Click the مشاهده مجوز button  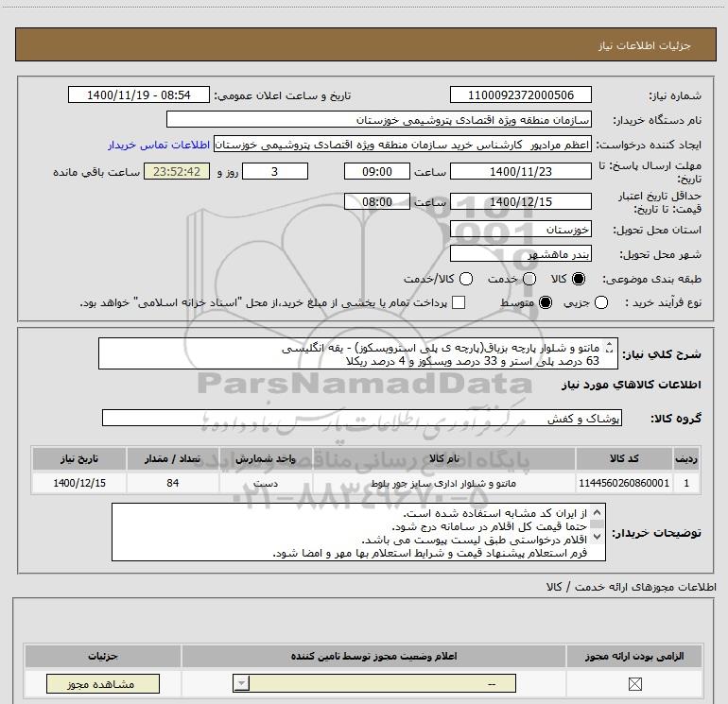click(103, 683)
